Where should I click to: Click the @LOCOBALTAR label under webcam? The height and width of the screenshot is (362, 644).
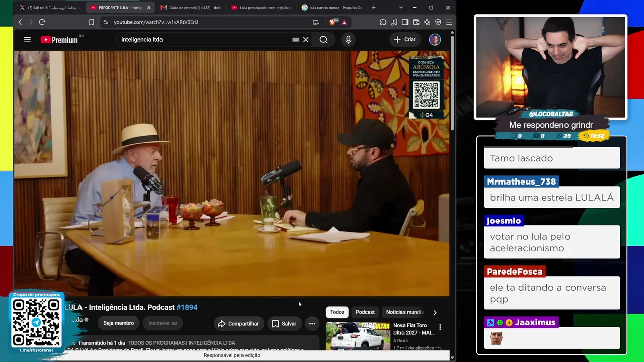[551, 114]
